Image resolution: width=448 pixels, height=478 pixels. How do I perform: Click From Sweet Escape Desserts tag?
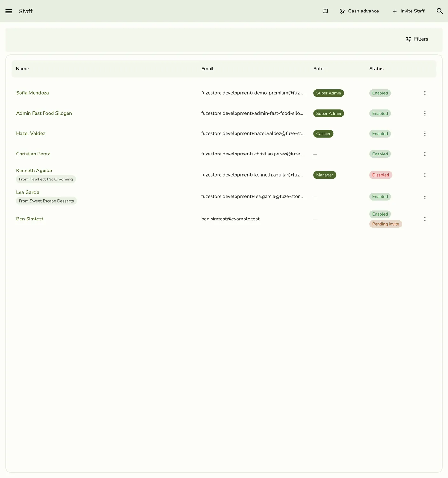tap(46, 201)
